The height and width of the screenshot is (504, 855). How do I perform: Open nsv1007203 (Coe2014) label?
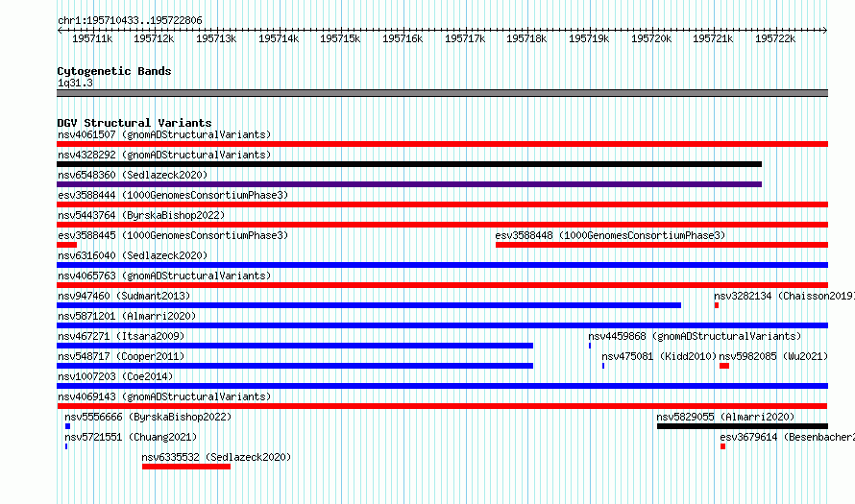click(115, 376)
